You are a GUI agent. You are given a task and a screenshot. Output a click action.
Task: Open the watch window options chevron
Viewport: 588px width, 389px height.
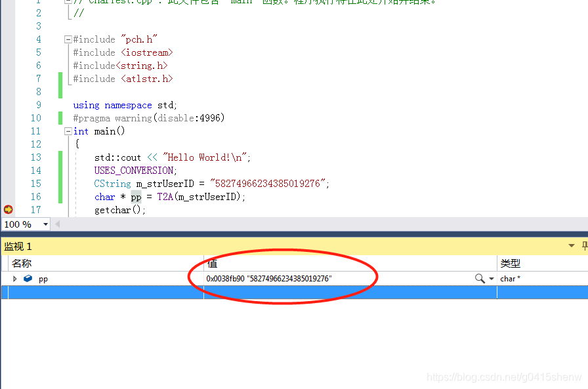(x=570, y=245)
